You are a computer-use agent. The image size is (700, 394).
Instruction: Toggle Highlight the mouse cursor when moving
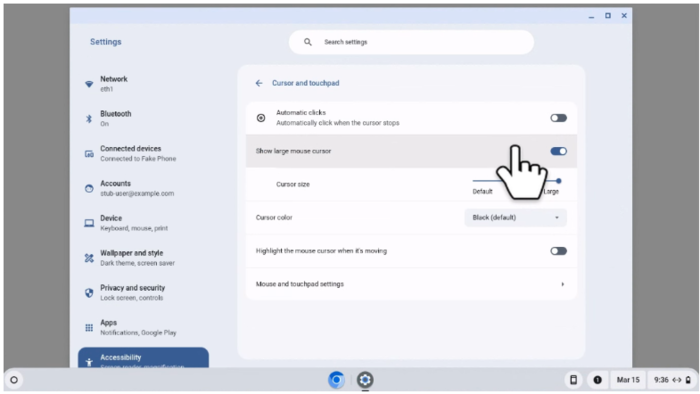pyautogui.click(x=558, y=251)
